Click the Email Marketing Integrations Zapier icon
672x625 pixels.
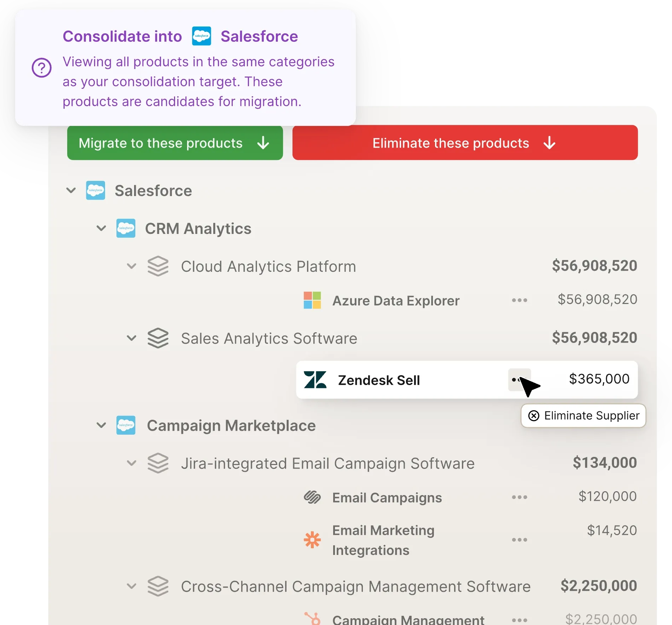tap(312, 540)
